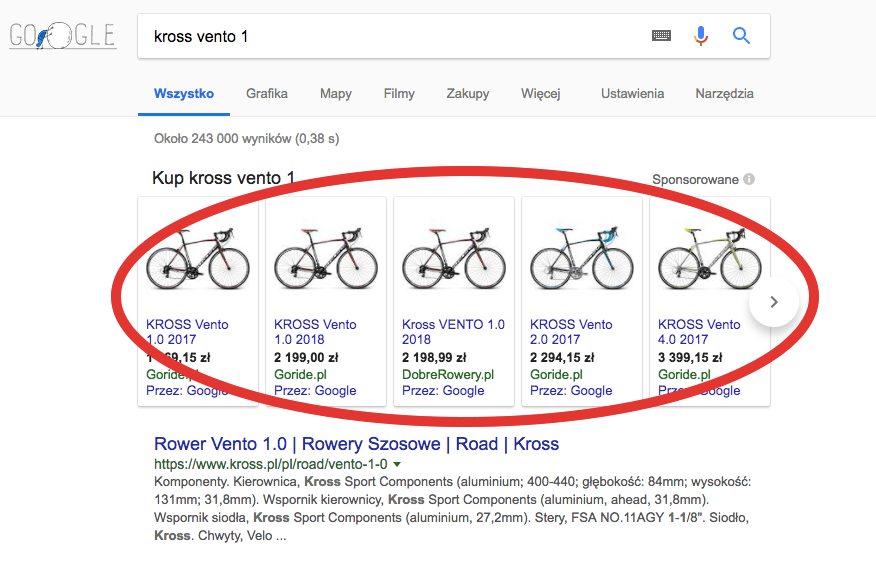Click the 2 199,00 zł price
Image resolution: width=876 pixels, height=566 pixels.
pos(306,358)
